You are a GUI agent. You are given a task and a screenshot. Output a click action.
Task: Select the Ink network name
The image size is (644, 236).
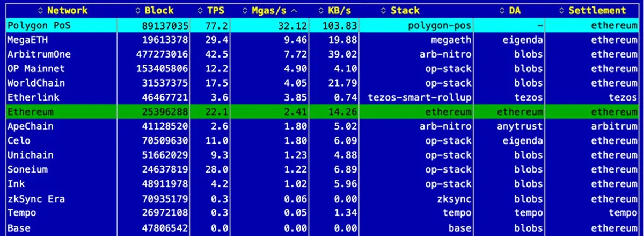(16, 184)
